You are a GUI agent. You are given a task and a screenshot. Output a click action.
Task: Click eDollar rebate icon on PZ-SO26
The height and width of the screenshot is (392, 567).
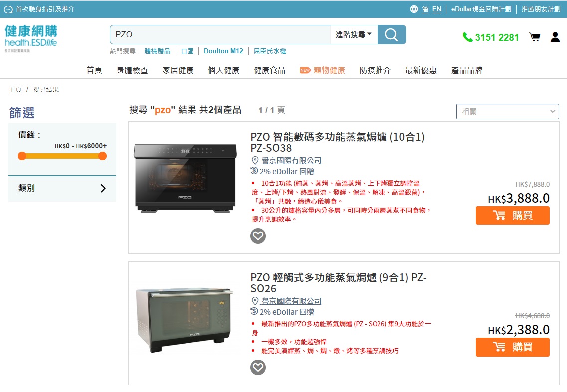tap(254, 311)
